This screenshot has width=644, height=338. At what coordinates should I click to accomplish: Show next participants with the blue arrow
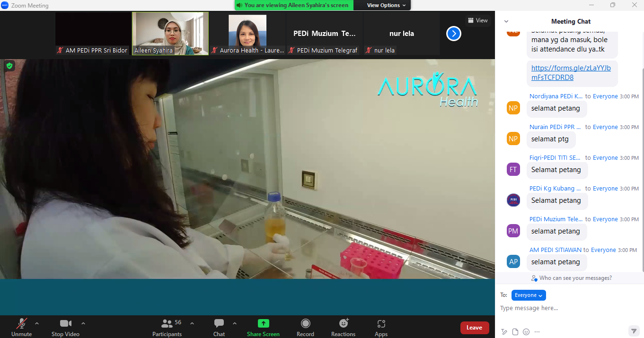coord(453,34)
